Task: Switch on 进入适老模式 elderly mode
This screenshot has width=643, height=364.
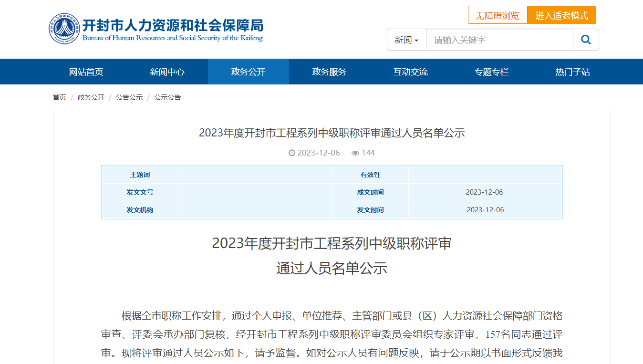Action: [x=561, y=15]
